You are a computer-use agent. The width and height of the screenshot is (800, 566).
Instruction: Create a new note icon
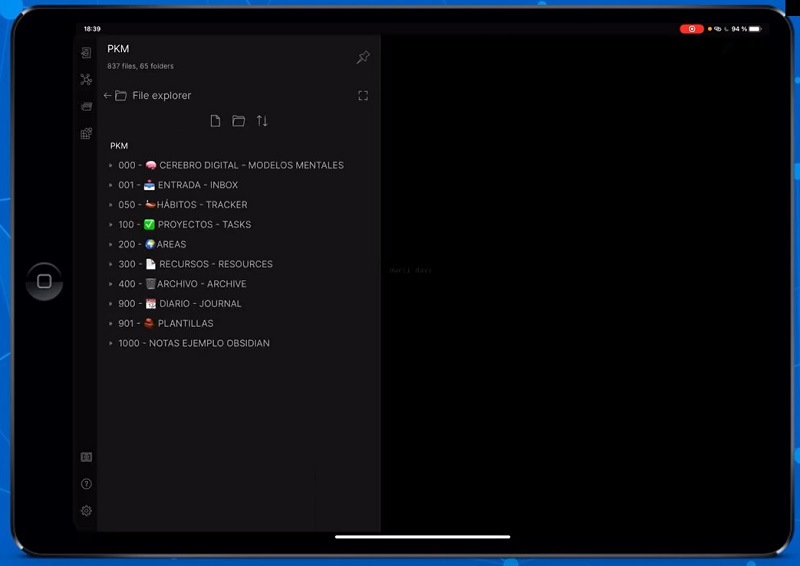pos(215,121)
